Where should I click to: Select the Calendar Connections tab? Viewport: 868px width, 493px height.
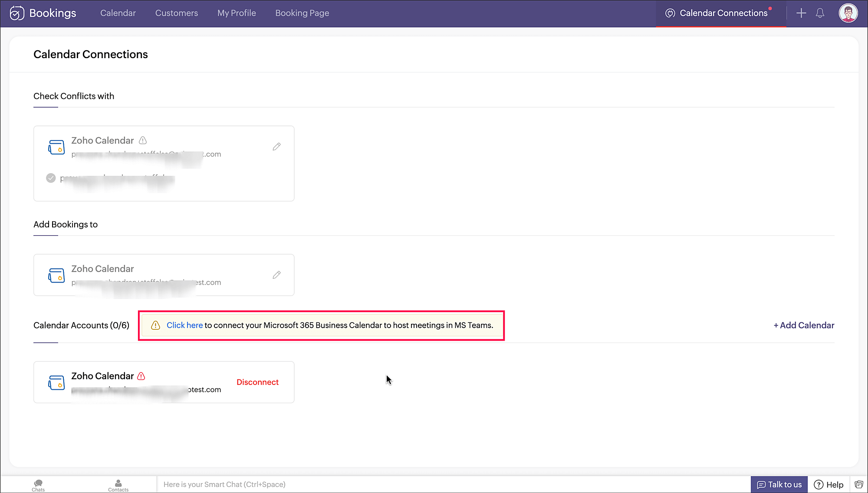[721, 13]
